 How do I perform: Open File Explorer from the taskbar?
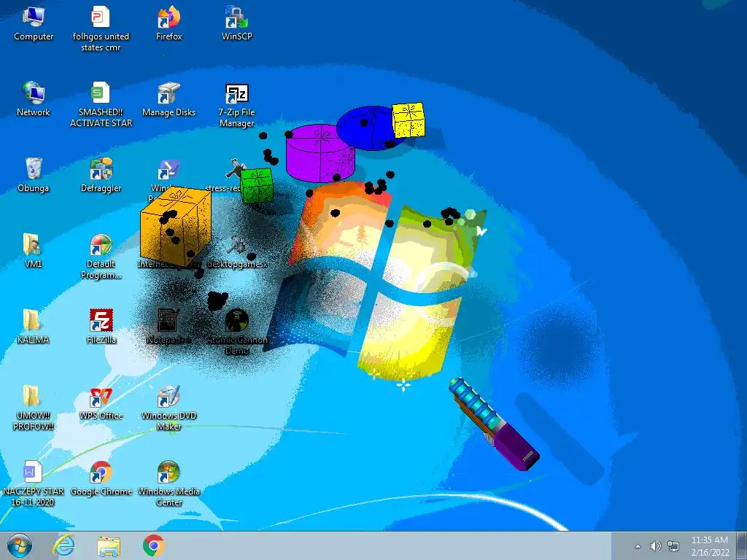[109, 545]
